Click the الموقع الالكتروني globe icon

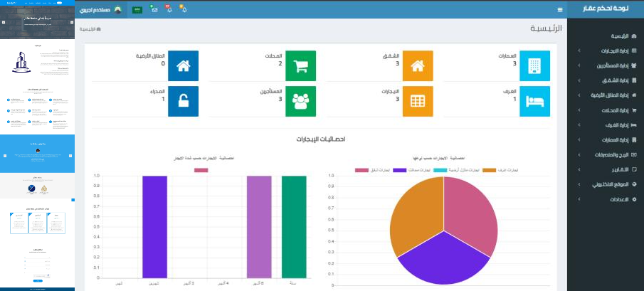(x=634, y=184)
